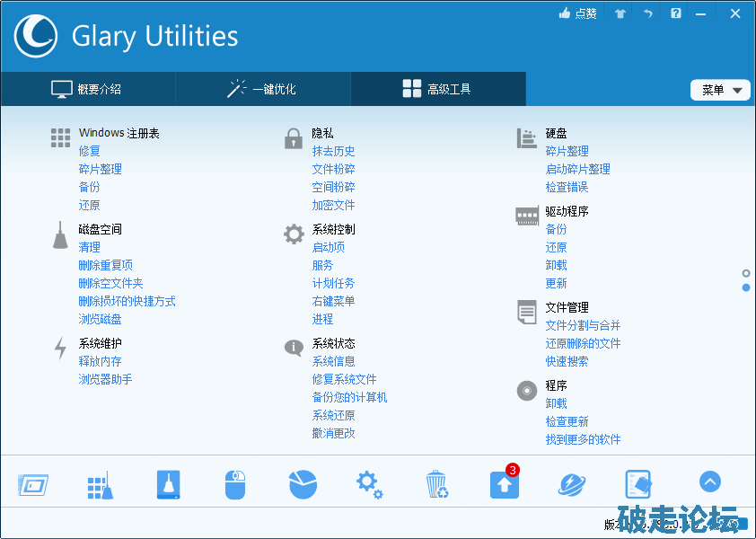Open the mouse-shaped context menu tool icon
Screen dimensions: 756x539
[x=234, y=484]
